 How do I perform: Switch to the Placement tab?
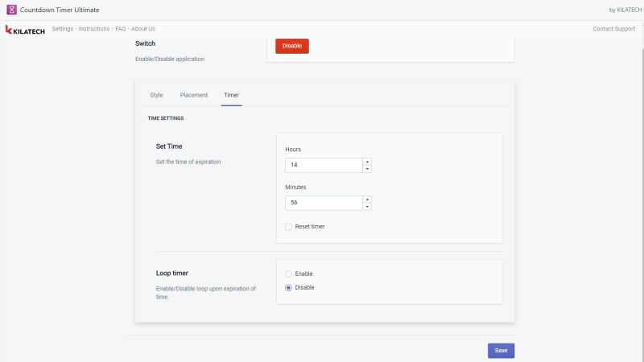194,95
